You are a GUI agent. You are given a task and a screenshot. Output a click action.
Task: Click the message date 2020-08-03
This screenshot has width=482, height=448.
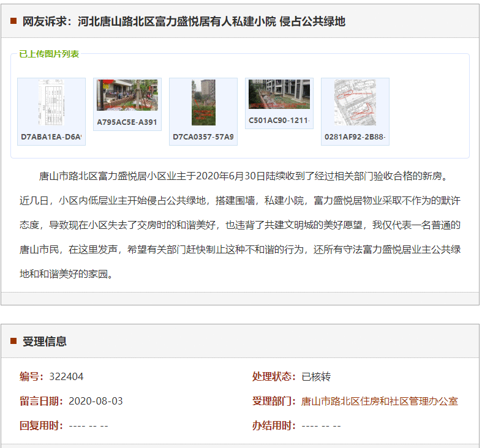pos(96,401)
